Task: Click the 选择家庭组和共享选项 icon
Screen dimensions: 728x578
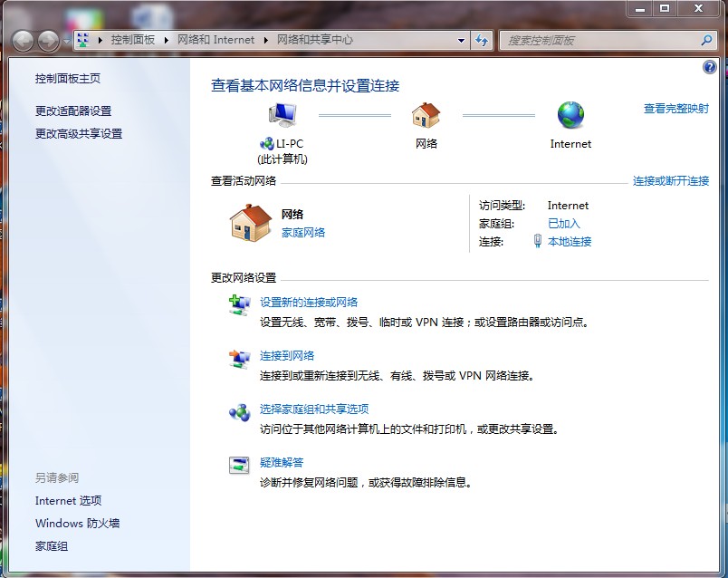Action: coord(239,410)
